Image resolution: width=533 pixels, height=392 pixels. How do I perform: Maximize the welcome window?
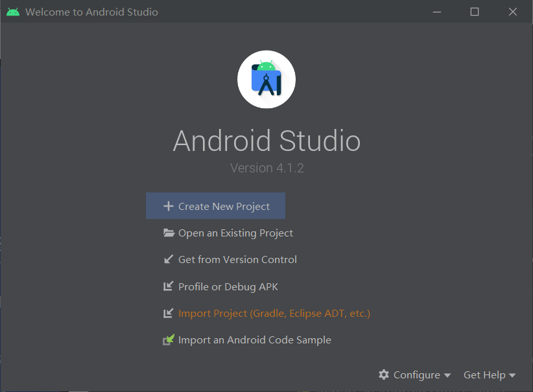pos(474,12)
